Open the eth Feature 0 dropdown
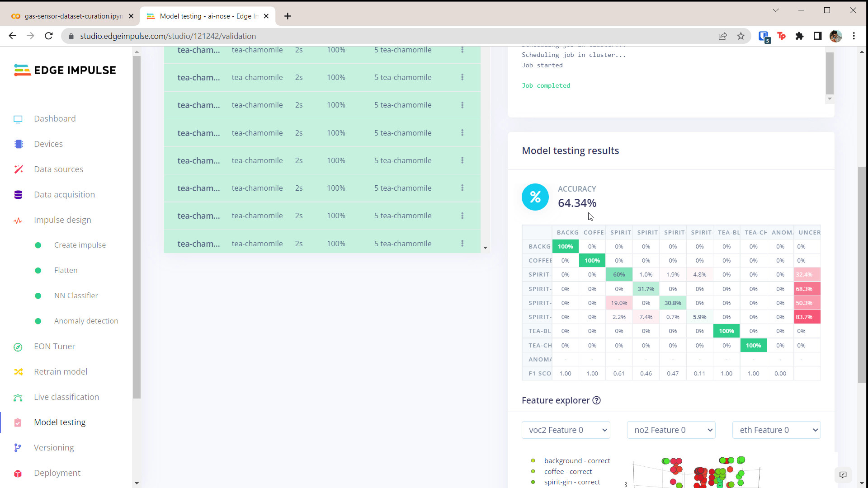The image size is (868, 488). click(776, 430)
